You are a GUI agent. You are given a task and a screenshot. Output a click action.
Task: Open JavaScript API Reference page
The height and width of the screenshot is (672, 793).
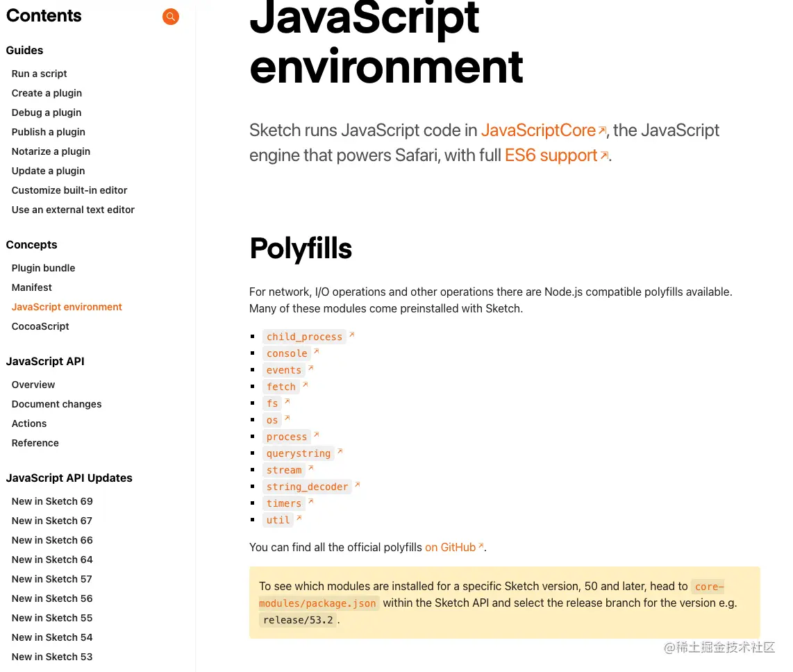pyautogui.click(x=35, y=443)
